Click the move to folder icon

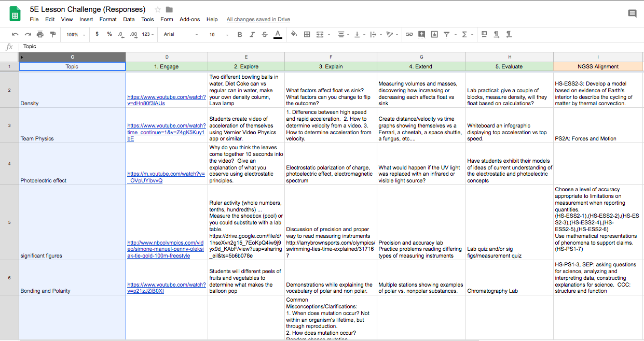tap(169, 9)
